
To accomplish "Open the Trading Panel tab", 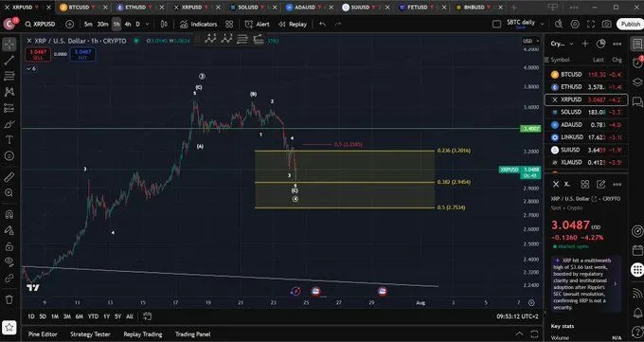I will point(192,334).
